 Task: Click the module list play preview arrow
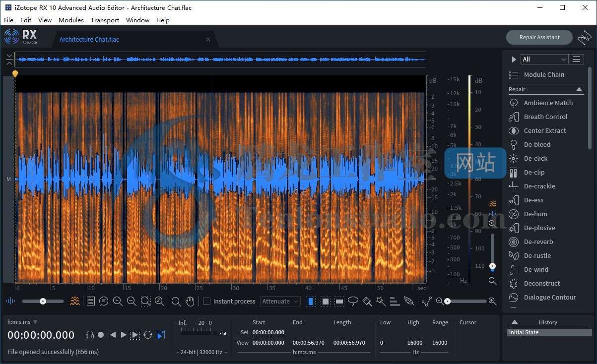pyautogui.click(x=514, y=59)
